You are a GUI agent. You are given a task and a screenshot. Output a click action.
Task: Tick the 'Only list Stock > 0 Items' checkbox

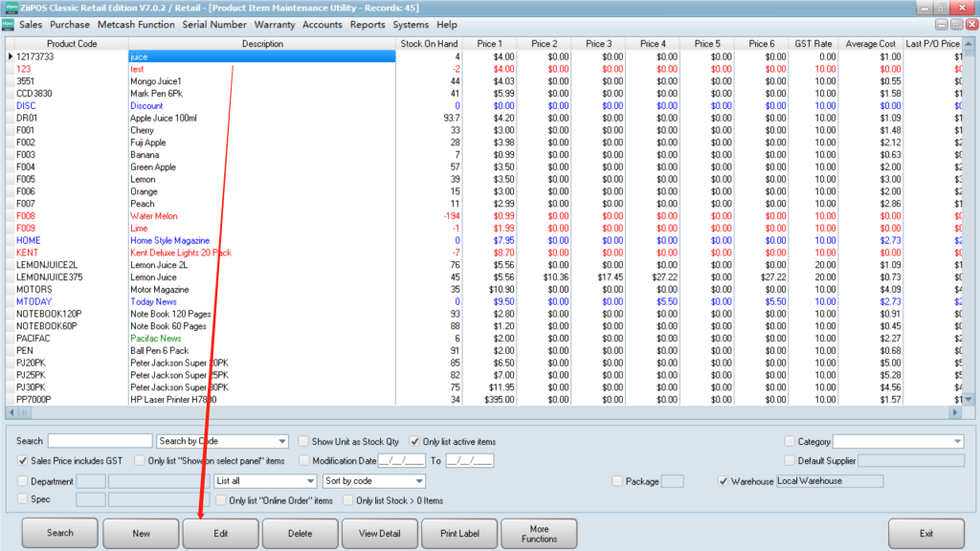coord(347,499)
